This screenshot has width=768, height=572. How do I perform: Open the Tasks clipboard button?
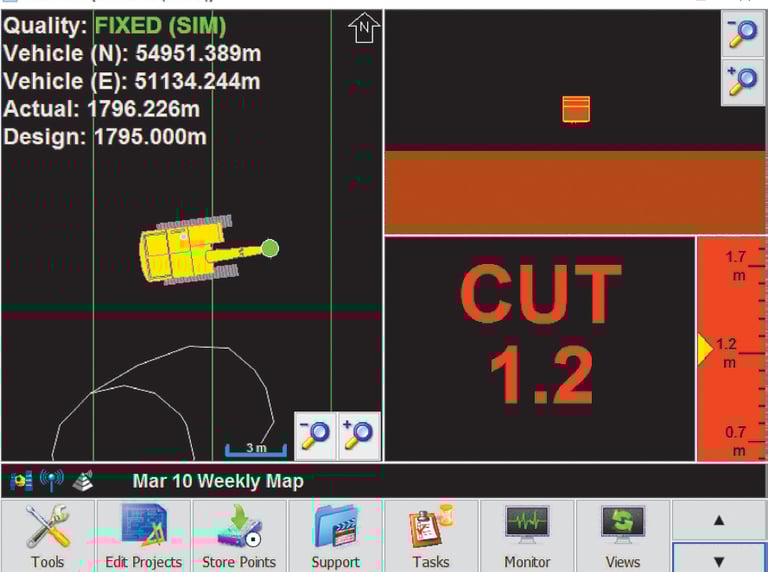[x=431, y=536]
